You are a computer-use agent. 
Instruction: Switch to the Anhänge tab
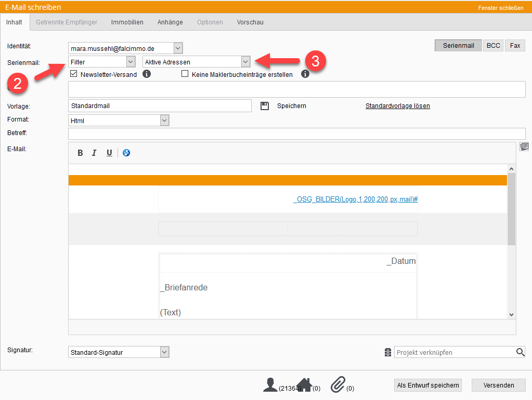[170, 22]
